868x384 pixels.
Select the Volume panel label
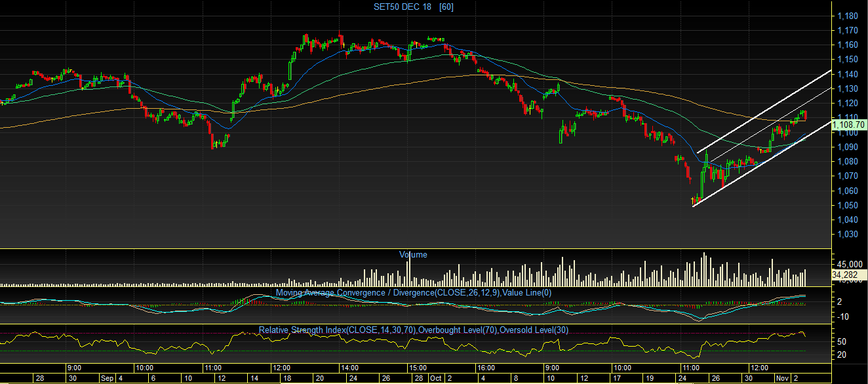(x=413, y=254)
